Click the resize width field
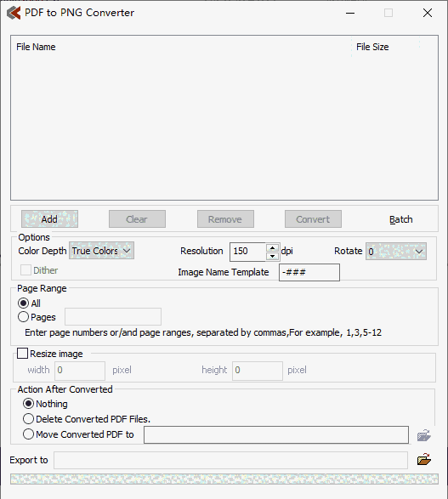The height and width of the screenshot is (499, 448). tap(80, 371)
